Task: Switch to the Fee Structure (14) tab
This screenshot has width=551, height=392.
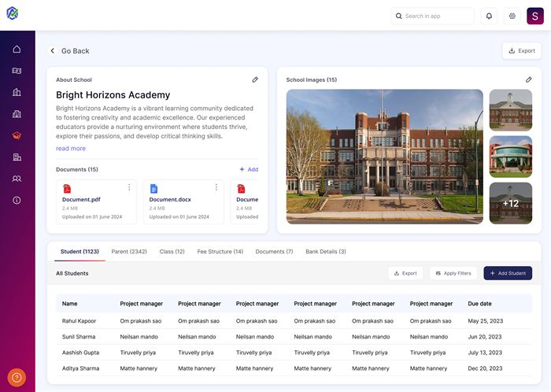Action: coord(220,252)
